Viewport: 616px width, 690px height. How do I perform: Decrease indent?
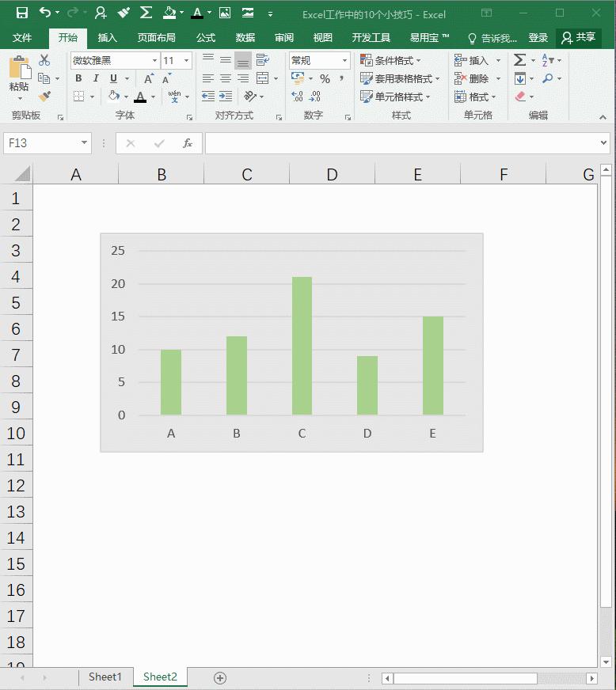coord(207,96)
